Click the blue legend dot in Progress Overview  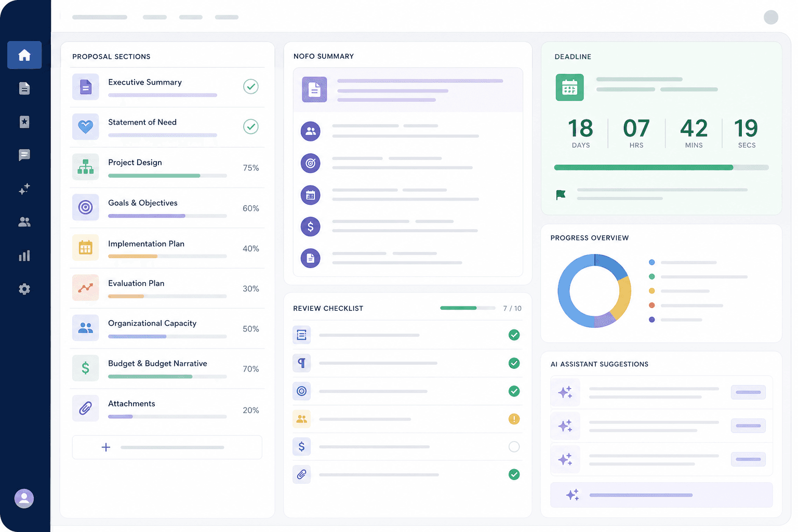651,262
